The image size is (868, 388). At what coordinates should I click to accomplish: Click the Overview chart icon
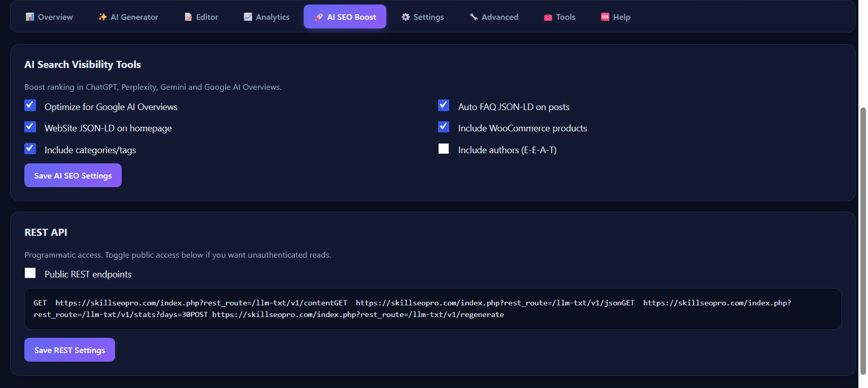click(30, 17)
